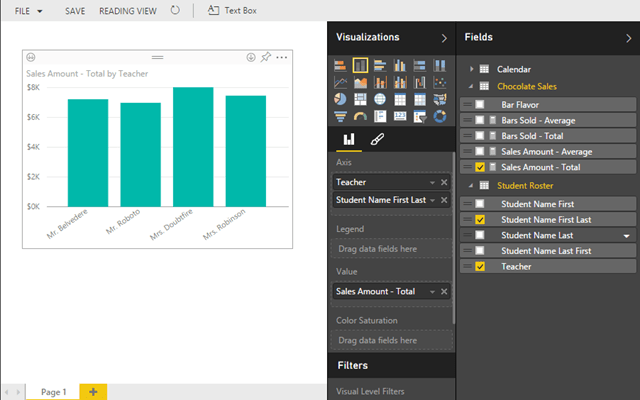
Task: Open the Format paintbrush tab
Action: tap(377, 141)
